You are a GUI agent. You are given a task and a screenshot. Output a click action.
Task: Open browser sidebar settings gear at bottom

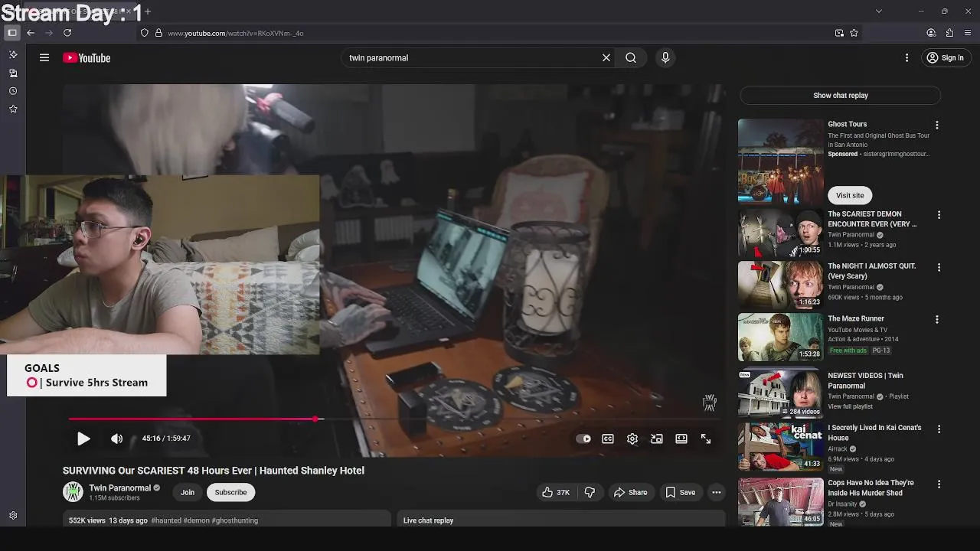(13, 516)
